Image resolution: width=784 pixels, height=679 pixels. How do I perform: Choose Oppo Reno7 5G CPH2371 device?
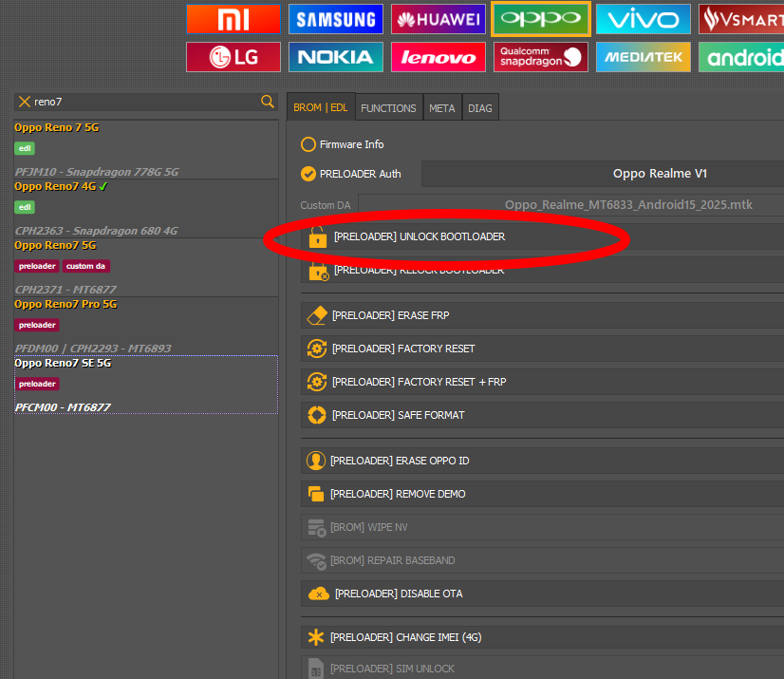point(146,267)
